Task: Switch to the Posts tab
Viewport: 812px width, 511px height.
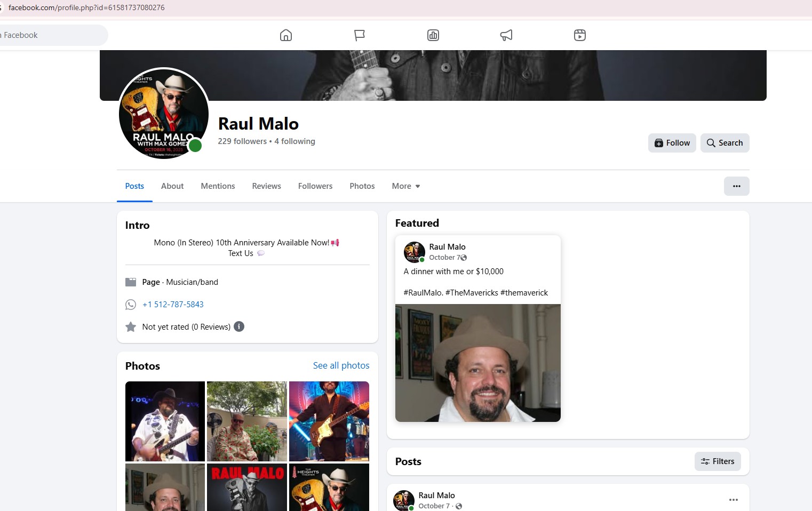Action: pyautogui.click(x=134, y=186)
